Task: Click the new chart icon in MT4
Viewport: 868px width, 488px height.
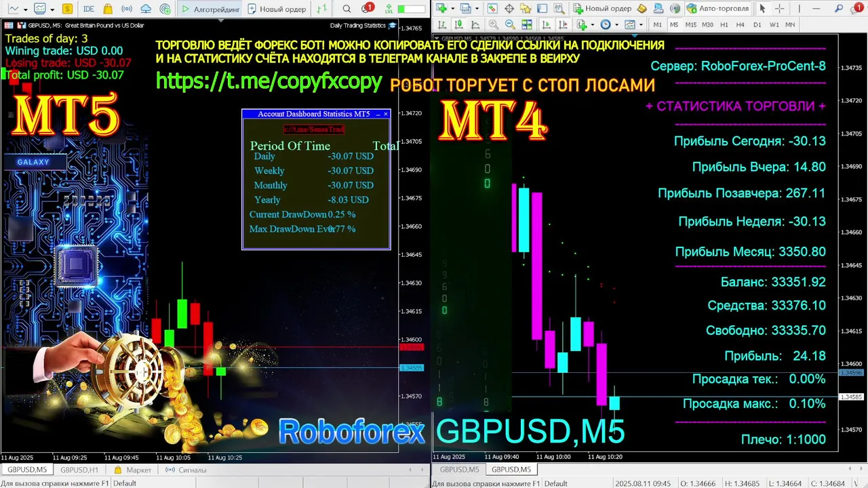Action: (x=441, y=8)
